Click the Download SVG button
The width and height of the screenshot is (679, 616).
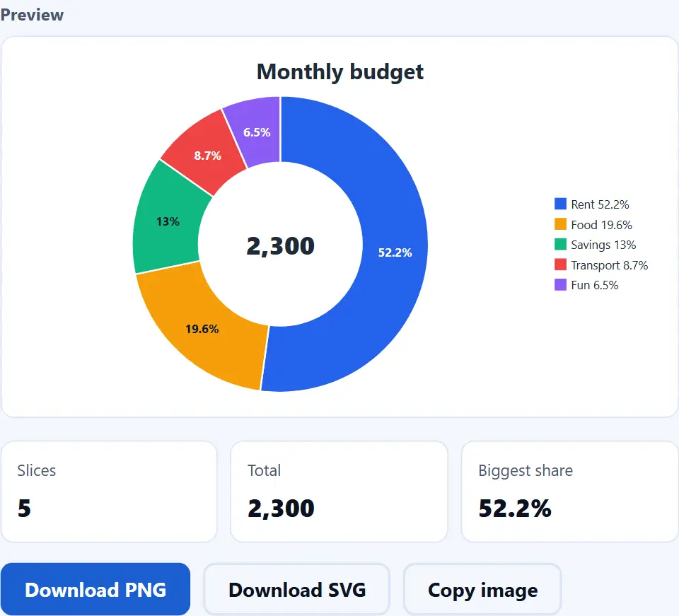[x=297, y=590]
